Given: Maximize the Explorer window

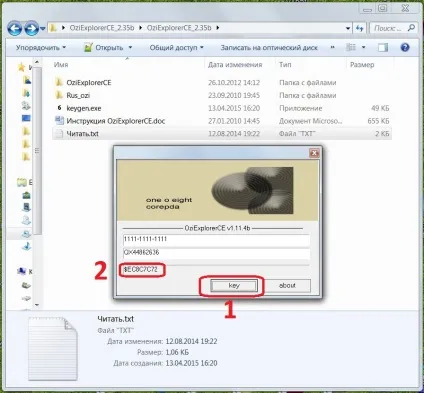Looking at the screenshot, I should click(x=383, y=8).
